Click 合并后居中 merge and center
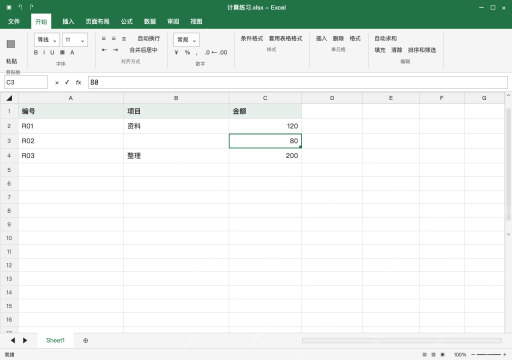Screen dimensions: 512x360 pyautogui.click(x=143, y=50)
